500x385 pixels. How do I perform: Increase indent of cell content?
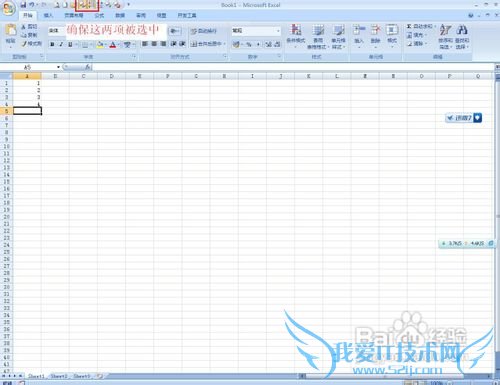click(x=182, y=44)
